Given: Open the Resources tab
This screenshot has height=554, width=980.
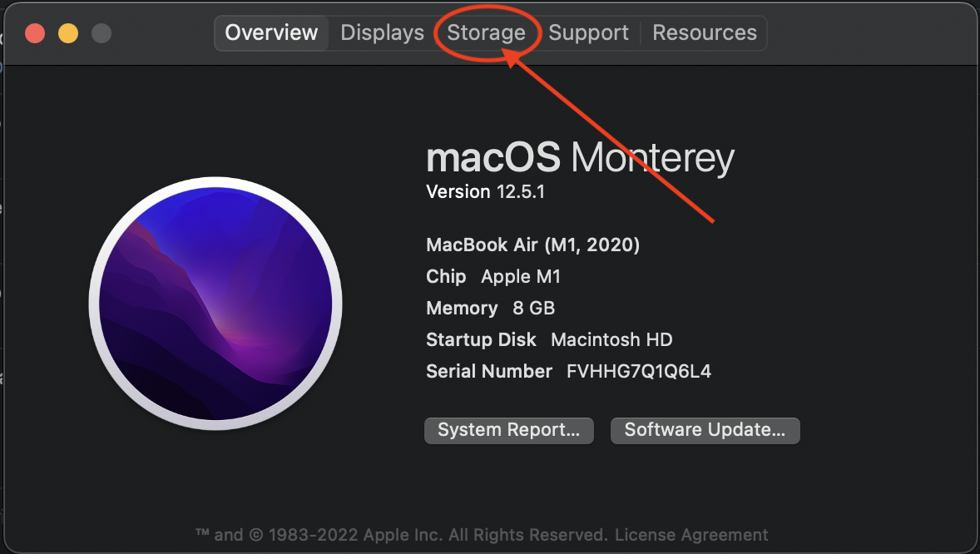Looking at the screenshot, I should [x=705, y=32].
